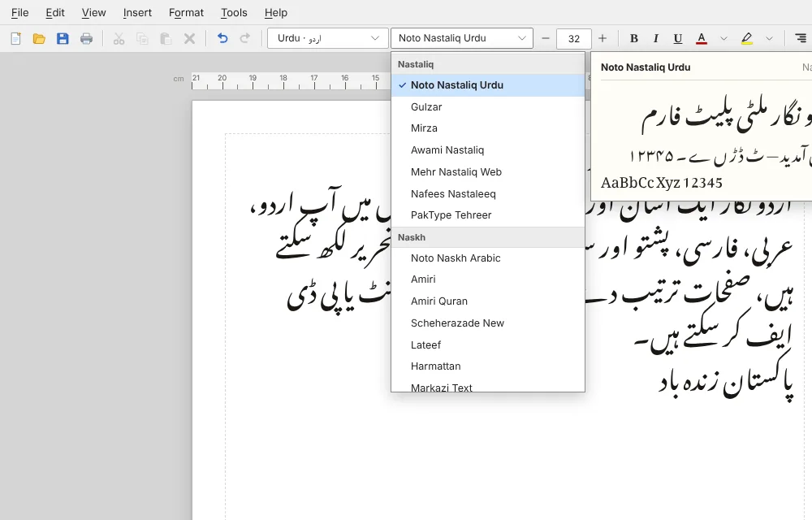Viewport: 812px width, 520px height.
Task: Collapse the Noto Nastaliq Urdu font combo box
Action: [462, 38]
